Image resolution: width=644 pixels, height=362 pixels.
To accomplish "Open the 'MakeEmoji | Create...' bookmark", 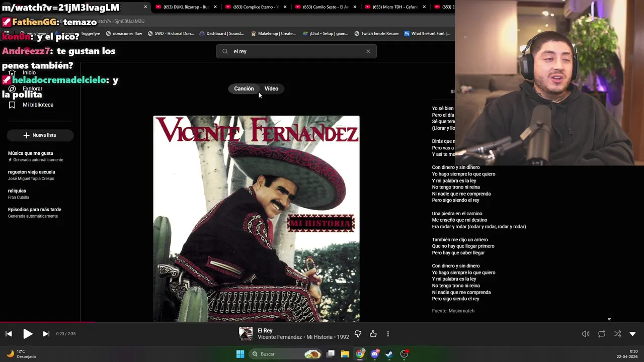I will [273, 34].
